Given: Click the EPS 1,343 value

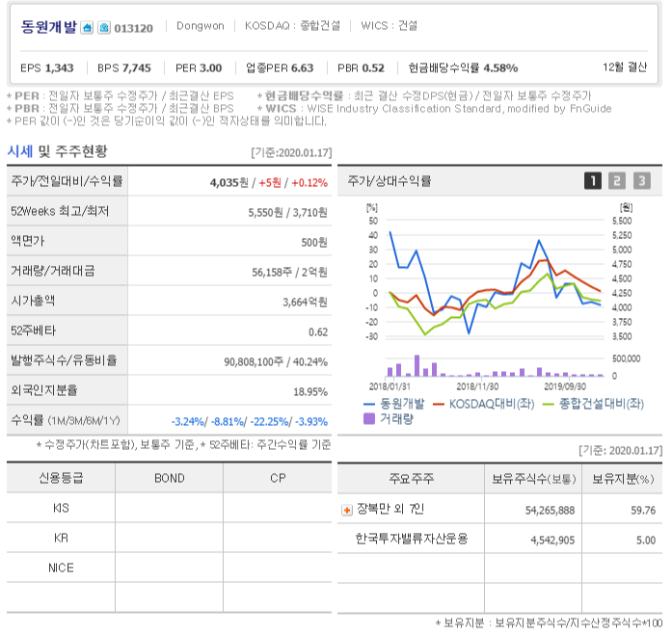Looking at the screenshot, I should coord(47,67).
